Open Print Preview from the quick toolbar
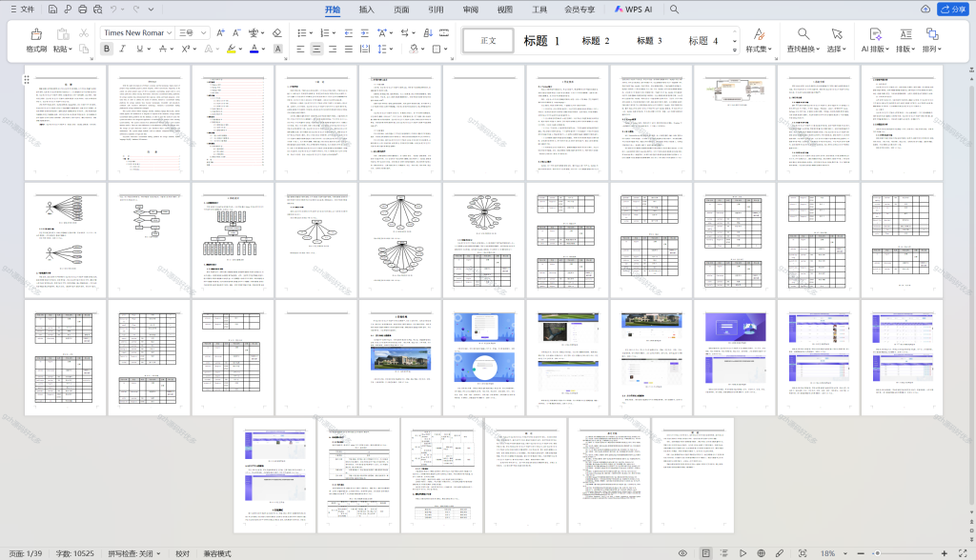Screen dimensions: 976x560 tap(98, 10)
